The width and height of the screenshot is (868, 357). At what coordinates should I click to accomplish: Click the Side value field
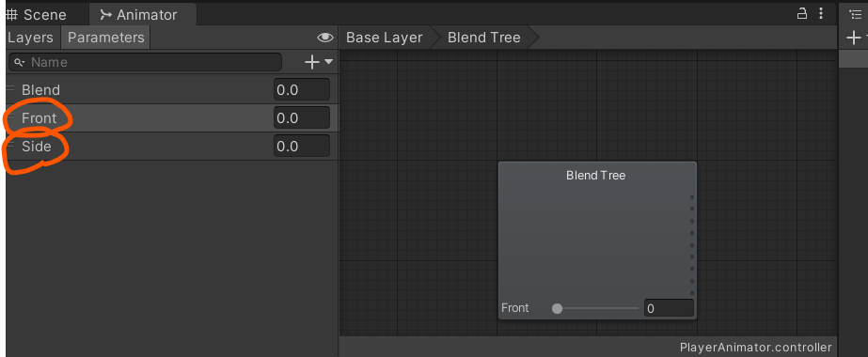tap(302, 146)
